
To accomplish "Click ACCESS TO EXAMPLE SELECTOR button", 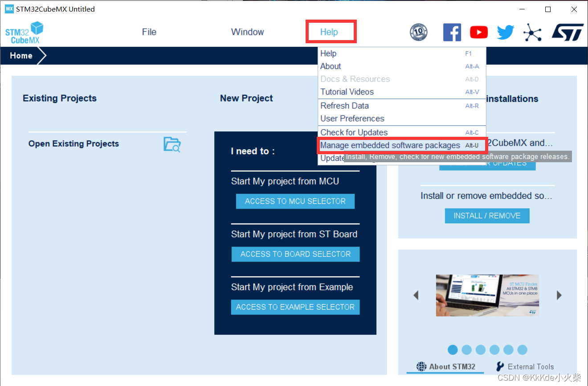I will tap(295, 307).
